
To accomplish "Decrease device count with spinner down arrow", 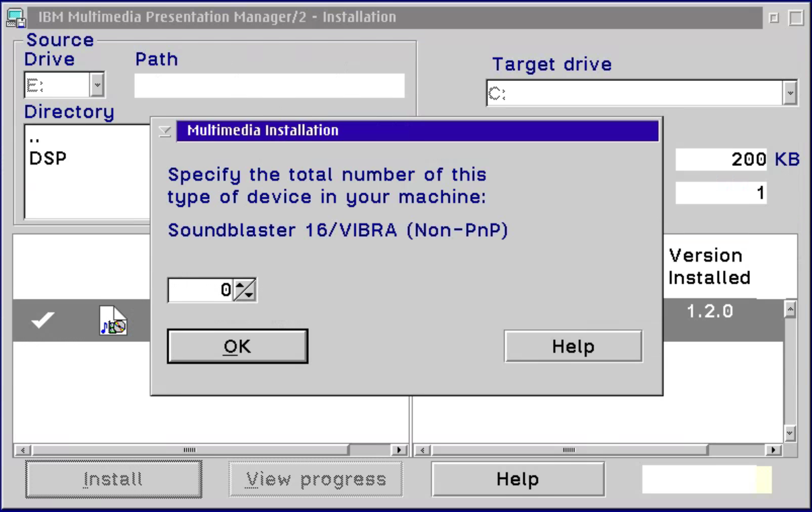I will coord(248,295).
